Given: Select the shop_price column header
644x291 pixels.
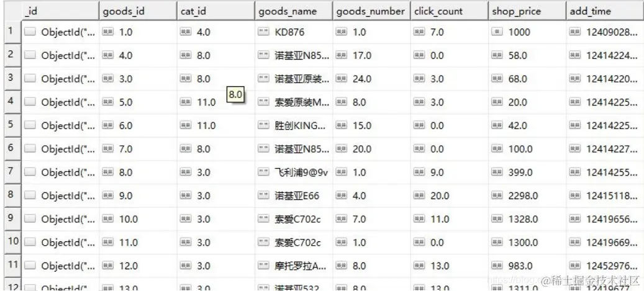Looking at the screenshot, I should click(x=527, y=11).
